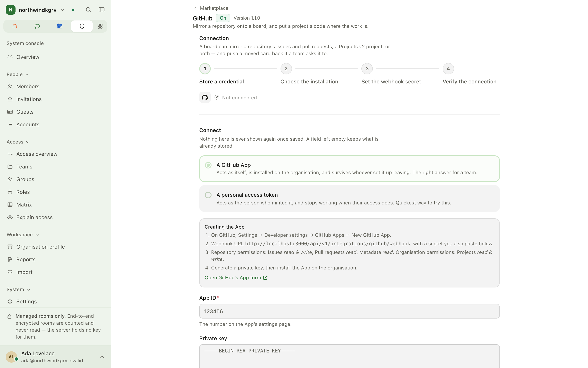Click the Import inbox icon
The image size is (588, 368).
pyautogui.click(x=10, y=272)
